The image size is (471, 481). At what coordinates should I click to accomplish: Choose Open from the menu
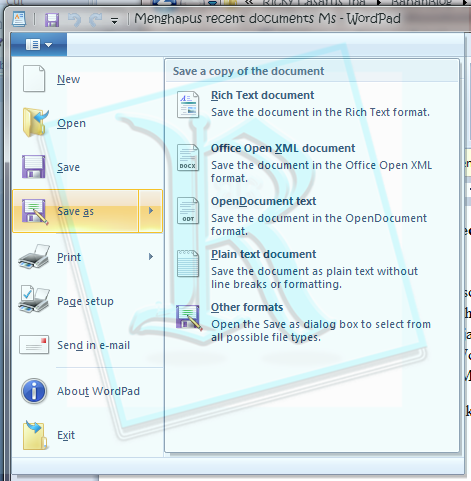[x=71, y=123]
